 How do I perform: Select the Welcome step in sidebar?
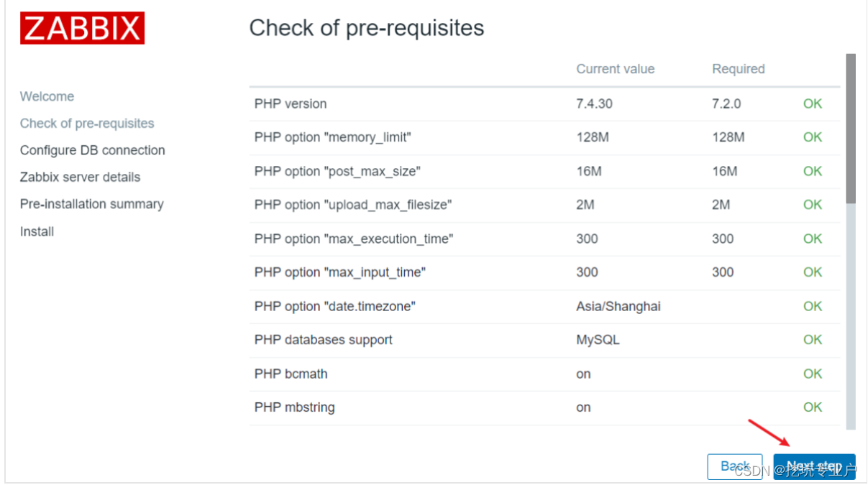pos(47,96)
